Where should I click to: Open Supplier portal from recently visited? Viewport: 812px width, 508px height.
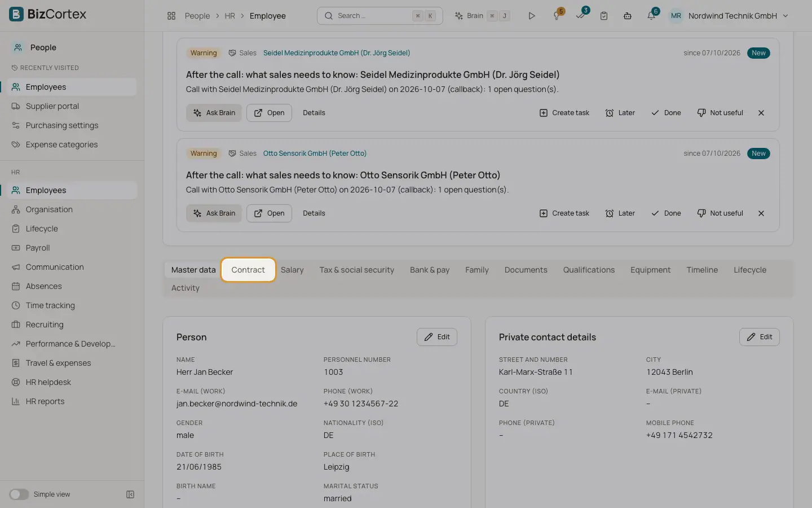click(72, 106)
